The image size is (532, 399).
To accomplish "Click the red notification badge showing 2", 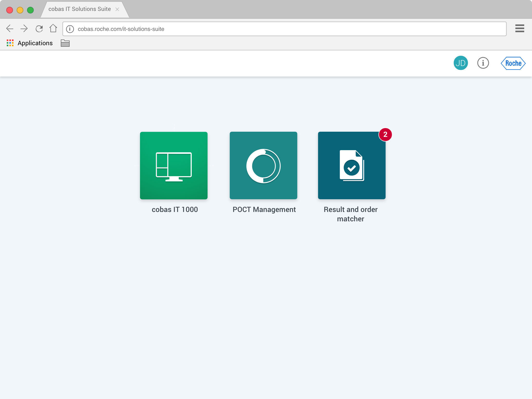I will tap(385, 135).
